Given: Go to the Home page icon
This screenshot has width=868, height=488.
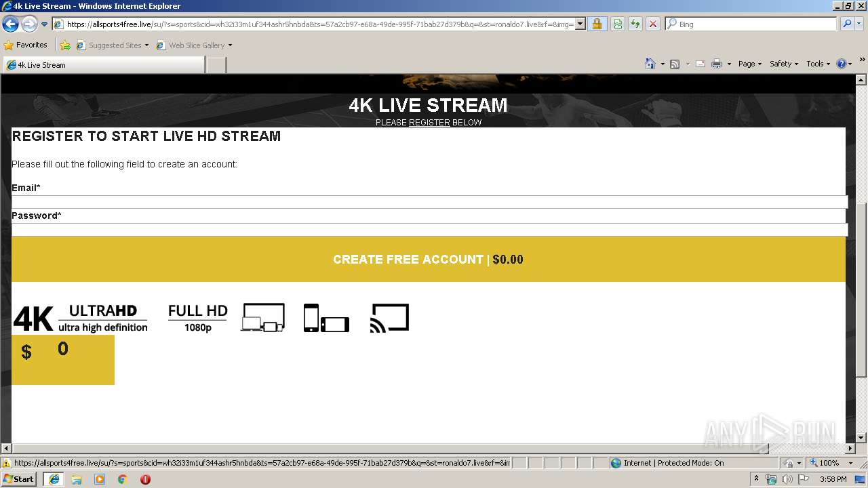Looking at the screenshot, I should point(650,64).
